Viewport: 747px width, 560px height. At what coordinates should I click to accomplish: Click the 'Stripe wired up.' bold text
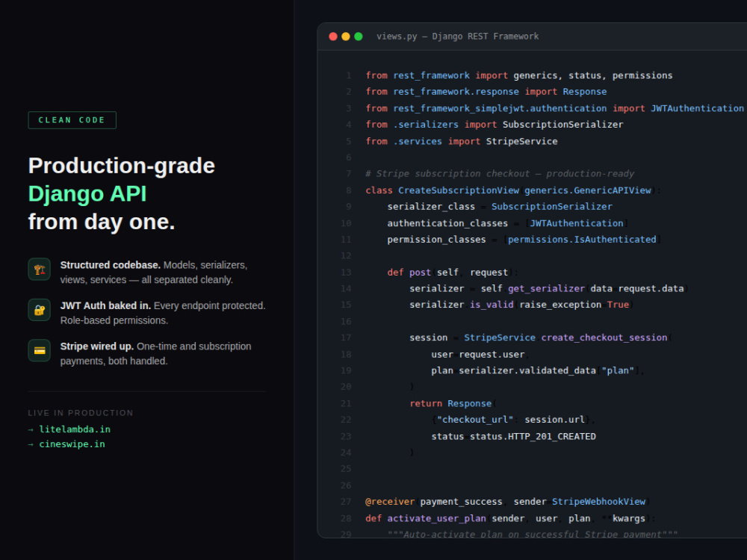[x=97, y=346]
